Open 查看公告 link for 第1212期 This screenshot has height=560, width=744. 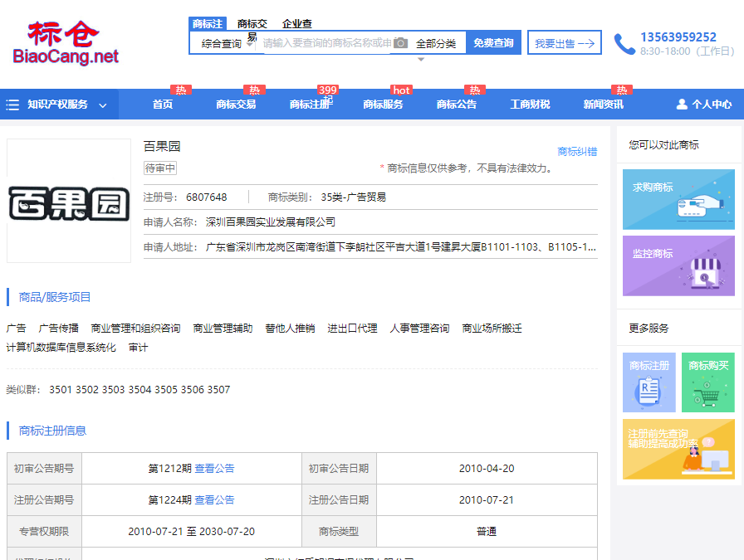[x=214, y=469]
